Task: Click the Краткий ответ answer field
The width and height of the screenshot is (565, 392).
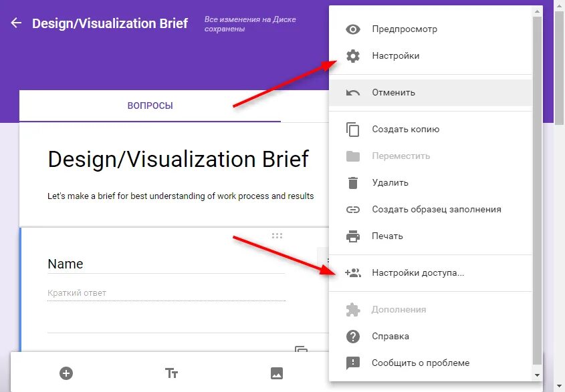Action: (166, 293)
